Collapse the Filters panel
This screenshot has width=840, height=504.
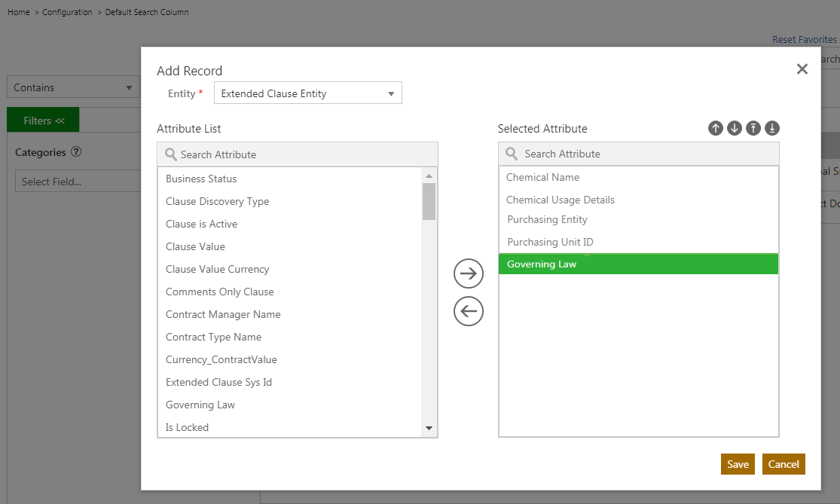point(44,121)
